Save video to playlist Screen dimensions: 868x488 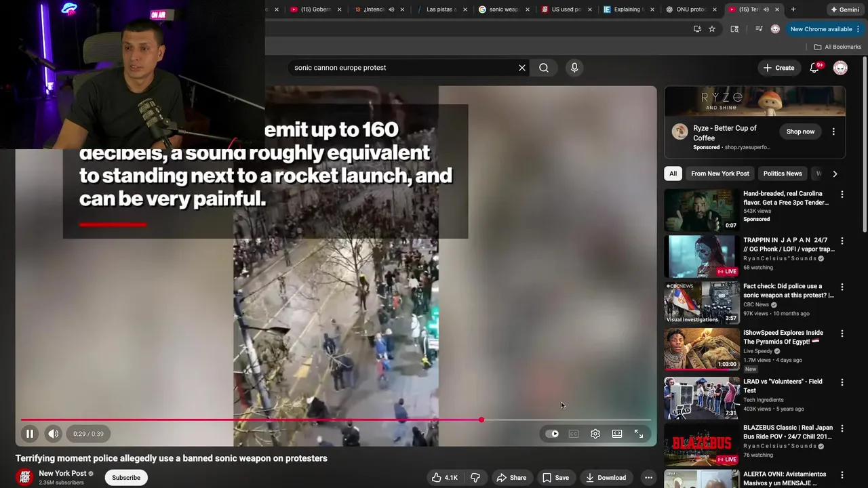point(555,478)
